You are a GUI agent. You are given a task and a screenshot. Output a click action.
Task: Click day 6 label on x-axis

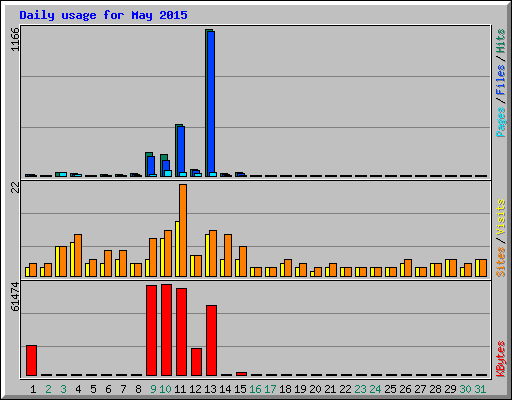pos(108,389)
